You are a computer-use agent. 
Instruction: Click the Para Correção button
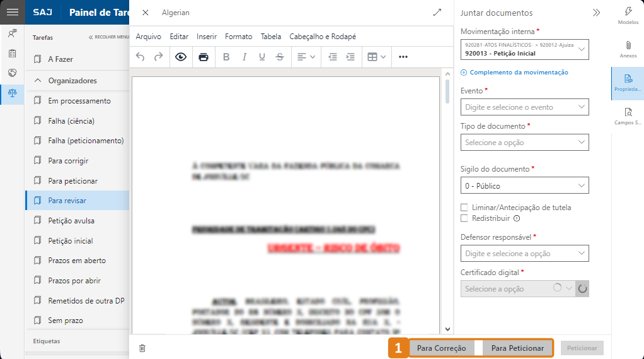[442, 348]
